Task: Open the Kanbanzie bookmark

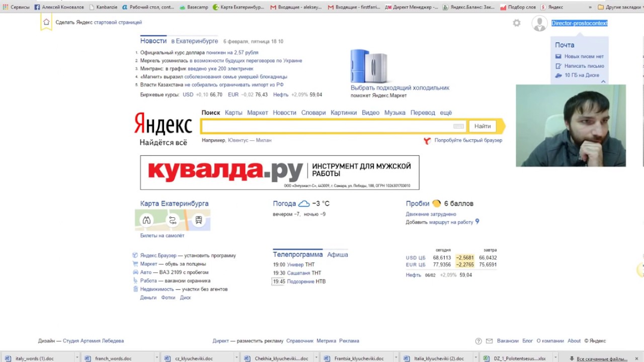Action: (x=103, y=7)
